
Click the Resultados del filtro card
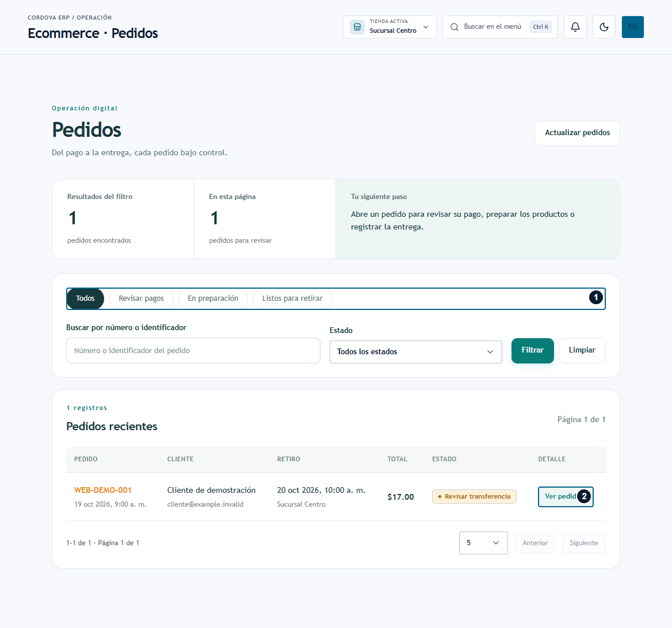pos(123,219)
